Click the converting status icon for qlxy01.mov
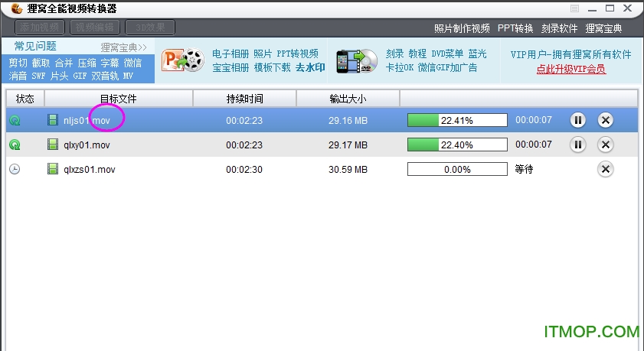This screenshot has height=351, width=644. (15, 145)
